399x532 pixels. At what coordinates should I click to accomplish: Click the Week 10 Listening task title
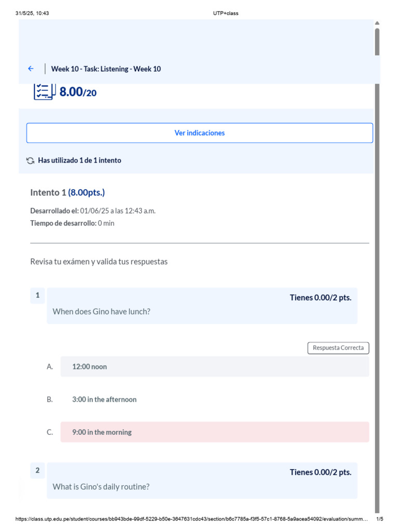pyautogui.click(x=106, y=69)
